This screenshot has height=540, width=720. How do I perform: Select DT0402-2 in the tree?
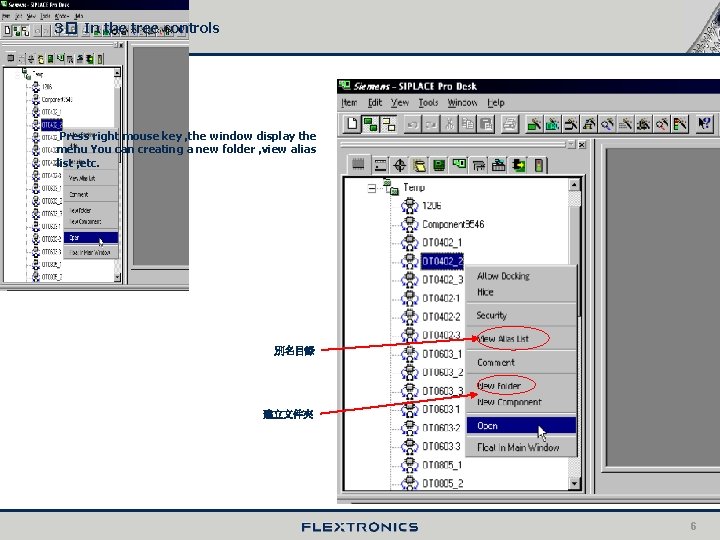[441, 317]
